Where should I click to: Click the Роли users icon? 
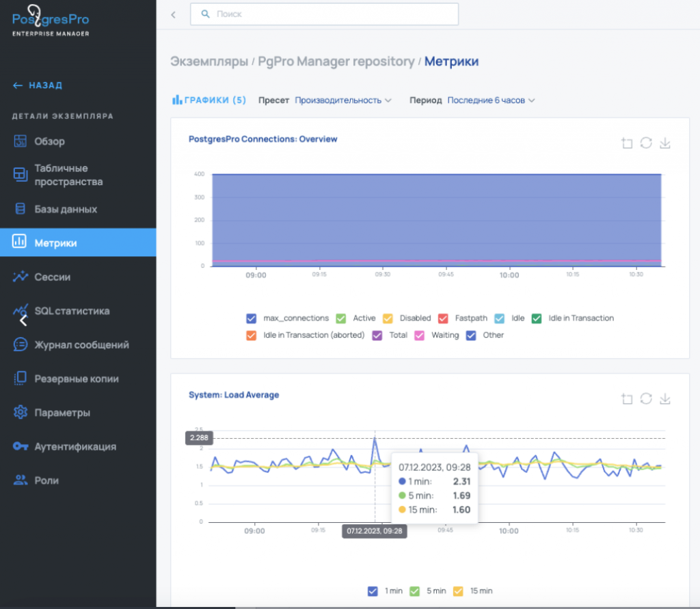pyautogui.click(x=20, y=481)
